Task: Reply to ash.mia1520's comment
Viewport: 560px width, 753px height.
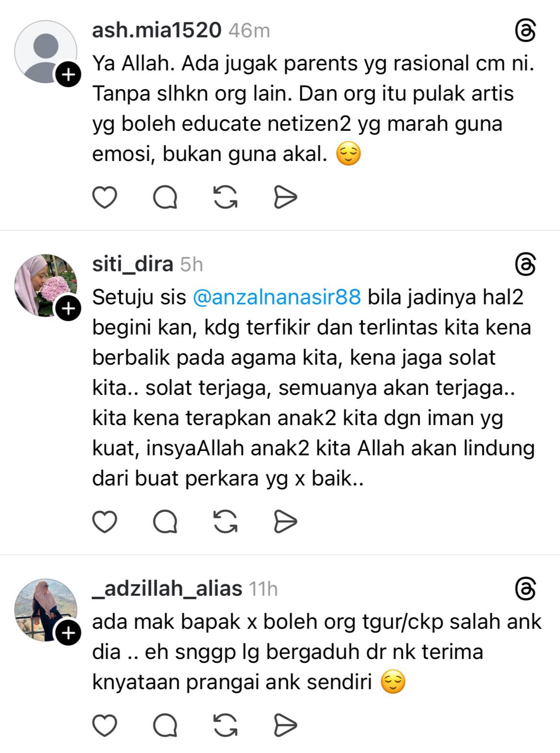Action: pyautogui.click(x=165, y=197)
